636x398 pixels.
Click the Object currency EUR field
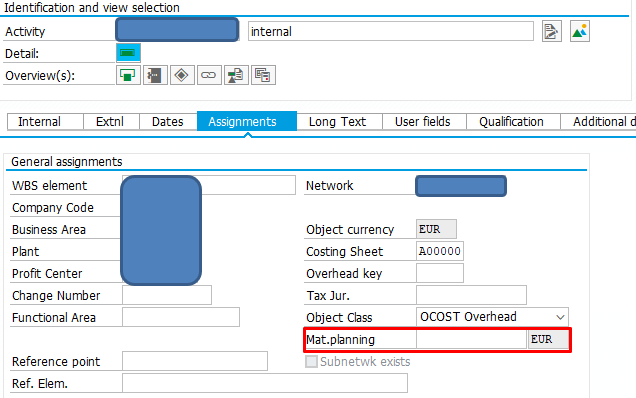pyautogui.click(x=436, y=229)
